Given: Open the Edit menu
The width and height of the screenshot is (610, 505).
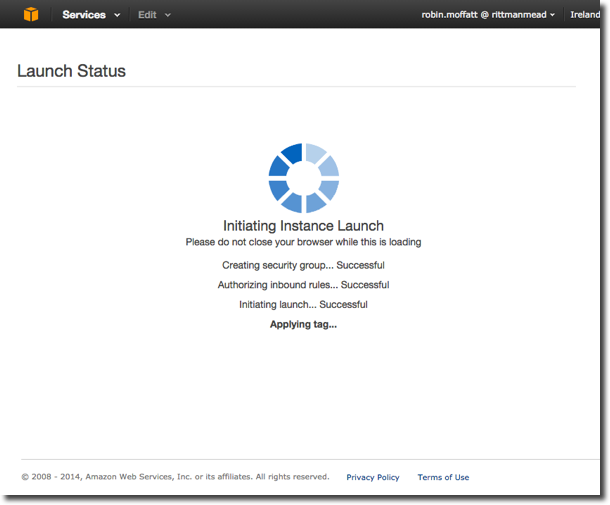Looking at the screenshot, I should [x=147, y=15].
